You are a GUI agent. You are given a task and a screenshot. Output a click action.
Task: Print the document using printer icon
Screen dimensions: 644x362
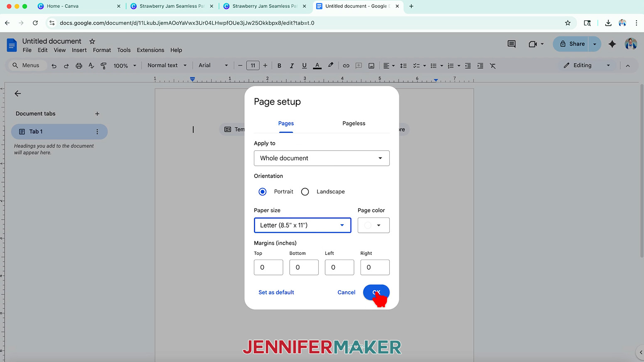pyautogui.click(x=79, y=66)
